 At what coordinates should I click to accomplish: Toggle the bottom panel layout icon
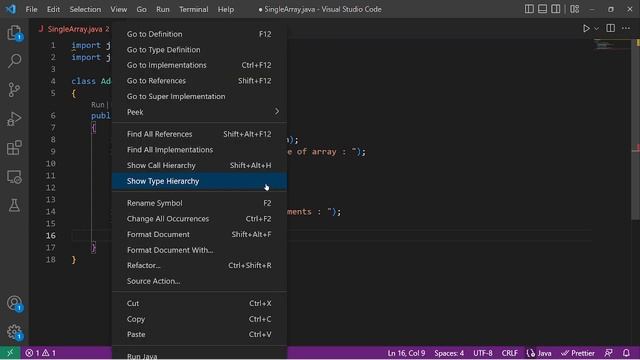pos(542,9)
